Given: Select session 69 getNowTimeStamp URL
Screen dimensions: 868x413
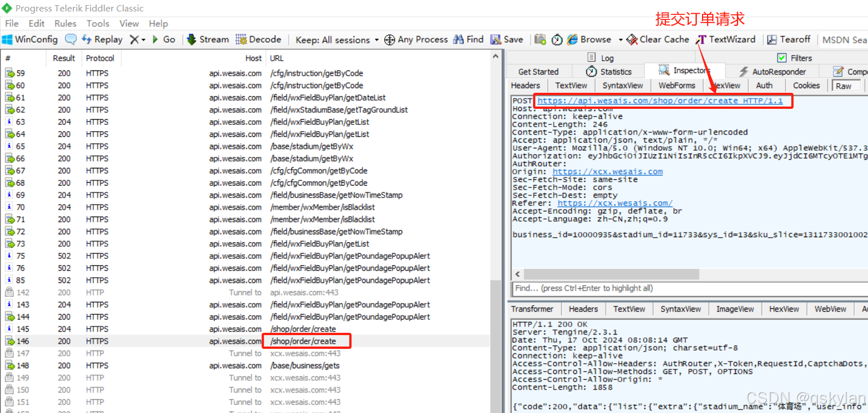Looking at the screenshot, I should pos(337,195).
